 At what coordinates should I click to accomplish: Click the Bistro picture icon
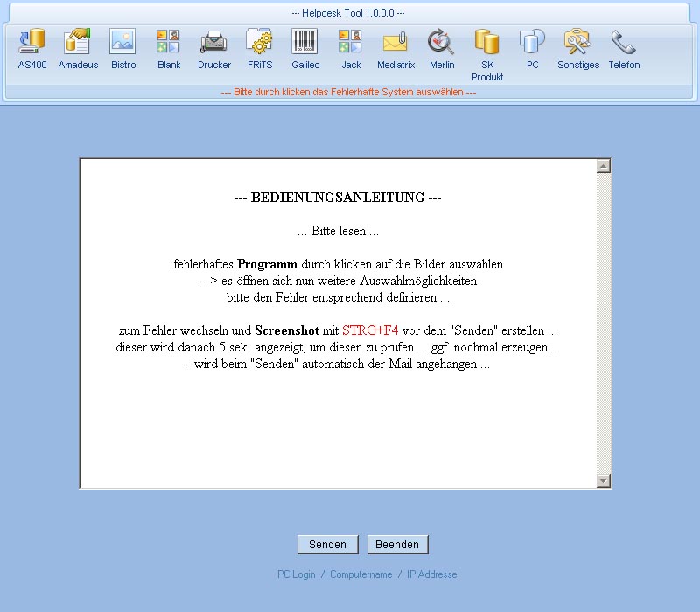point(123,42)
